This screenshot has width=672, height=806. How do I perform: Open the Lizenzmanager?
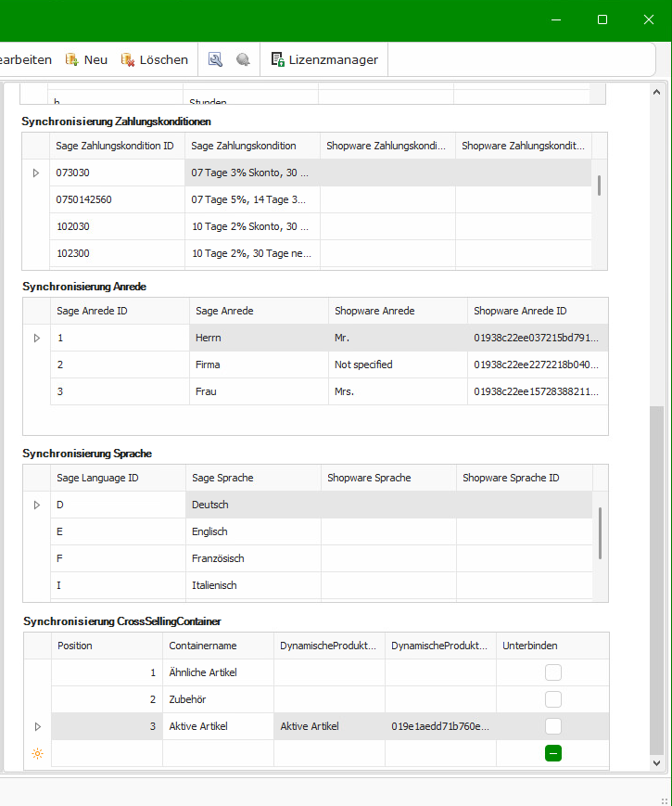[324, 59]
